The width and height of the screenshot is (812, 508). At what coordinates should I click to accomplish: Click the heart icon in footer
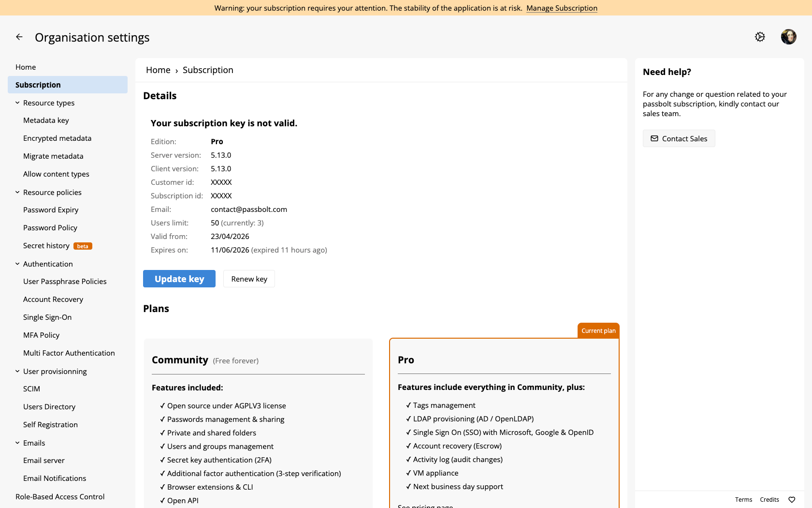[x=792, y=500]
